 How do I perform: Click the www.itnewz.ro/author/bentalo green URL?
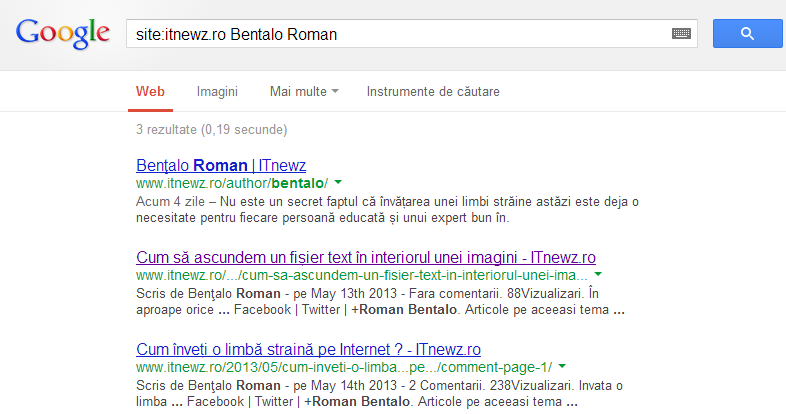232,183
